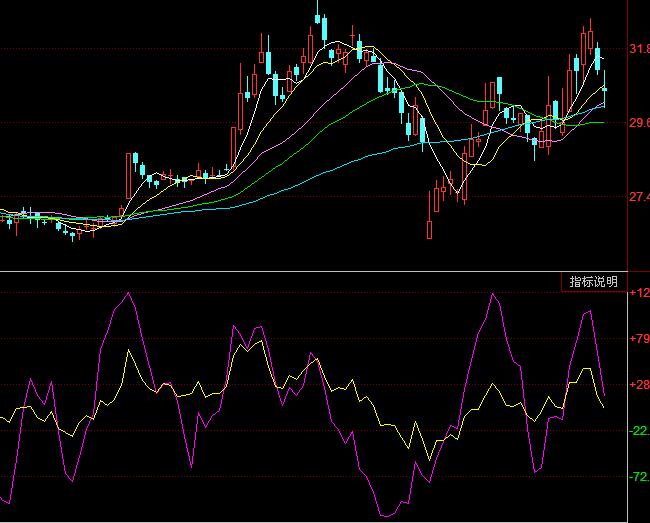Screen dimensions: 650x523
Task: Click the 31.8 price axis label
Action: click(638, 49)
